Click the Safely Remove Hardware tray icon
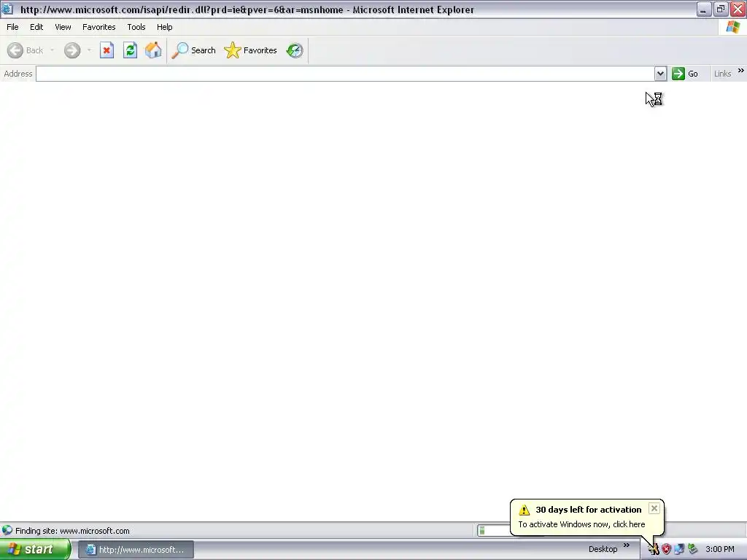 pyautogui.click(x=692, y=550)
